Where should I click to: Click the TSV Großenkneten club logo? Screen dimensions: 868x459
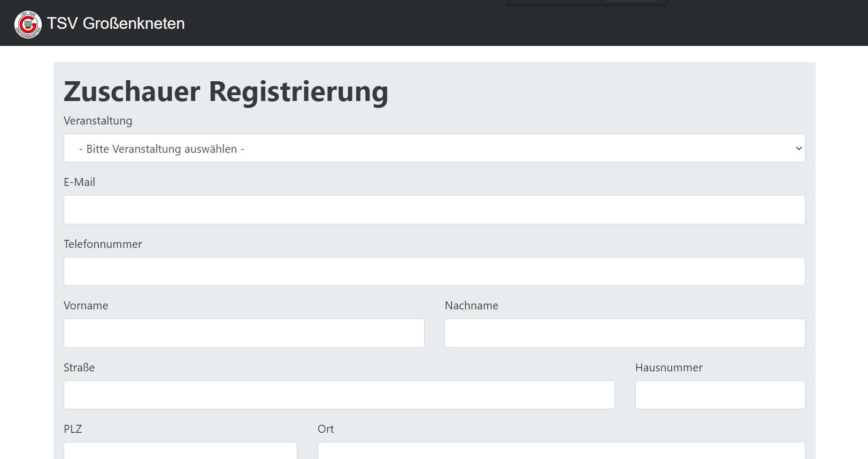(28, 24)
